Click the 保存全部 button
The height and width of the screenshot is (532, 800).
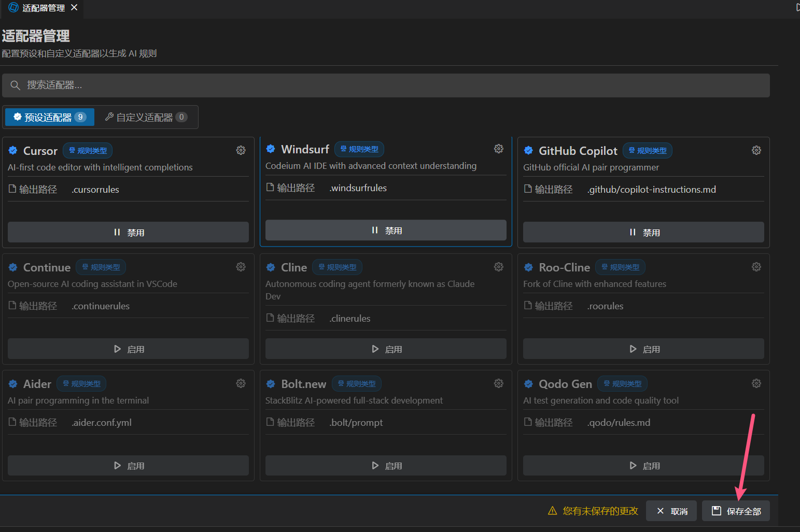pyautogui.click(x=735, y=511)
